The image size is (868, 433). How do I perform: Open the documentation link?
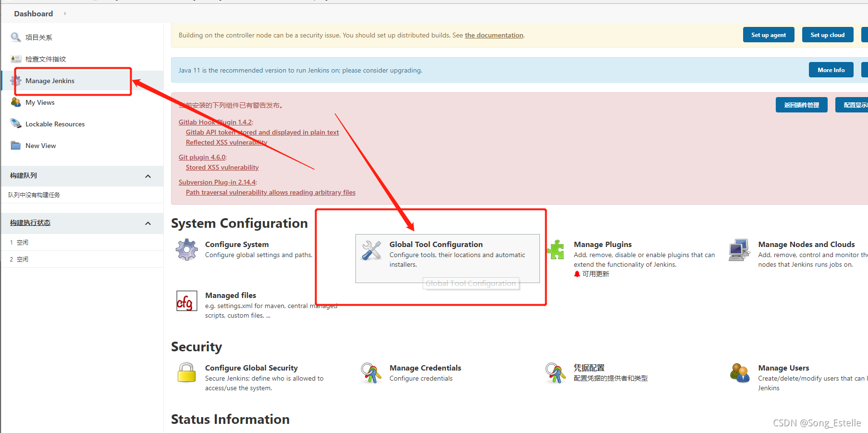pyautogui.click(x=494, y=35)
